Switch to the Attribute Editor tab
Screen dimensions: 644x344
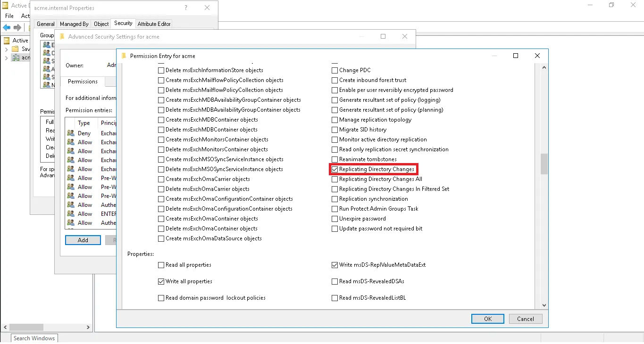[154, 24]
